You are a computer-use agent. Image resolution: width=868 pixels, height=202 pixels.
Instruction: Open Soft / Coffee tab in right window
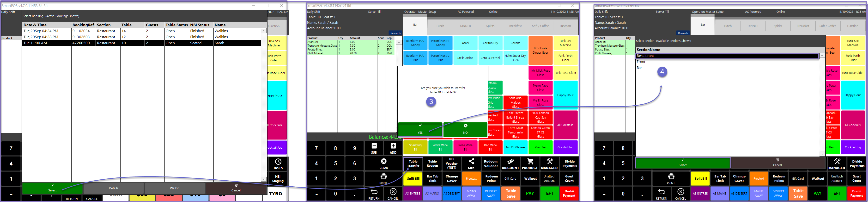coord(828,26)
